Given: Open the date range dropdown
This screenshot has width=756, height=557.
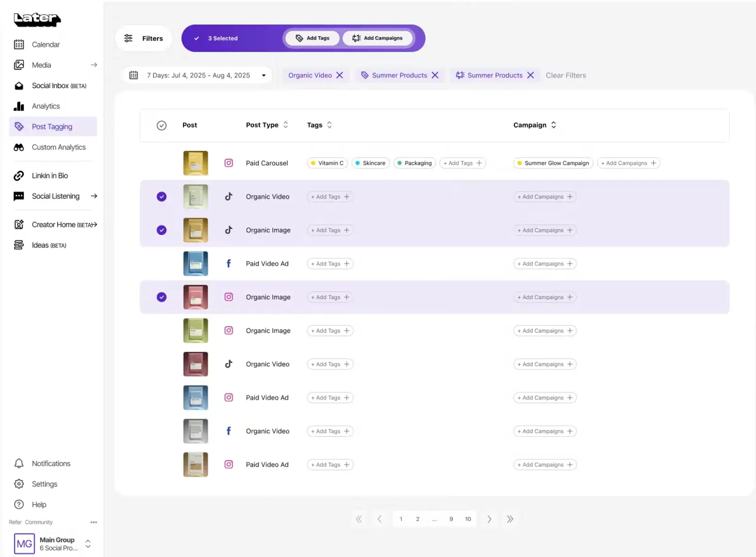Looking at the screenshot, I should [x=197, y=75].
